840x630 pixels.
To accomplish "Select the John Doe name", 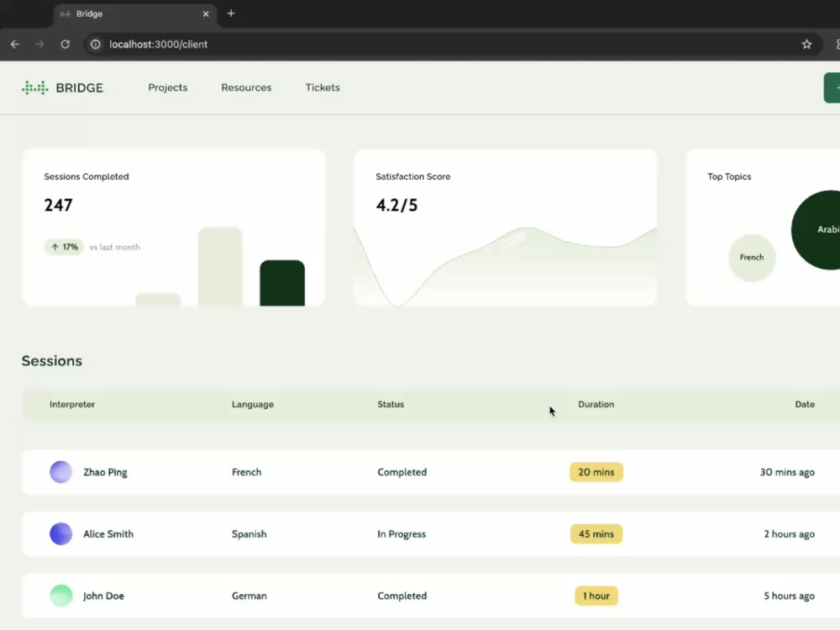I will pos(103,596).
